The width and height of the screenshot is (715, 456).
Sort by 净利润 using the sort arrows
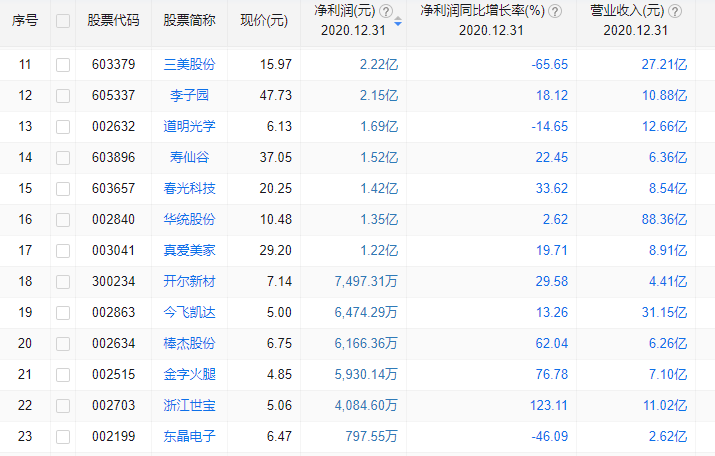tap(398, 21)
